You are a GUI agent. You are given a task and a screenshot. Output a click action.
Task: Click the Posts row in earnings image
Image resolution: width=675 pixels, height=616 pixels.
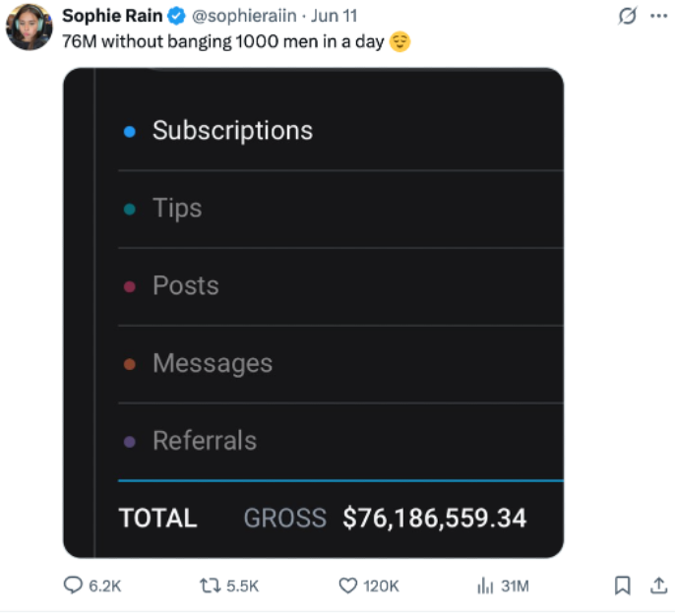[x=340, y=286]
